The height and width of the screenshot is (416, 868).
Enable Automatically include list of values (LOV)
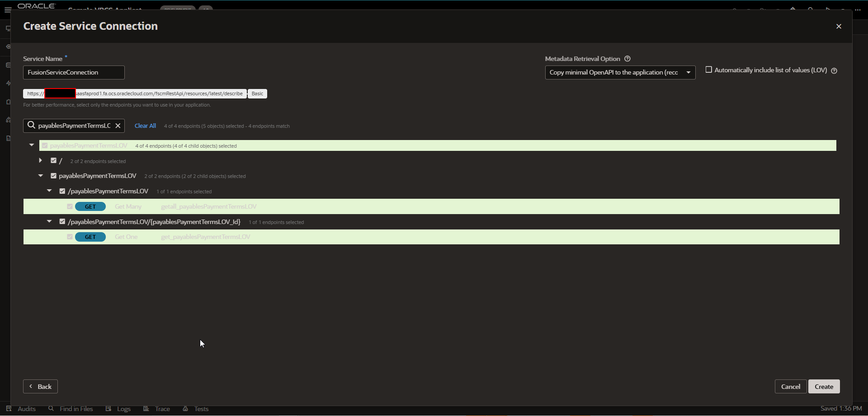pyautogui.click(x=709, y=70)
